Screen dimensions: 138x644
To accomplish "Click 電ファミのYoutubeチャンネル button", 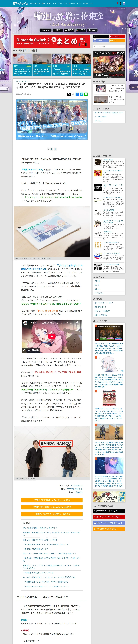I will (109, 517).
